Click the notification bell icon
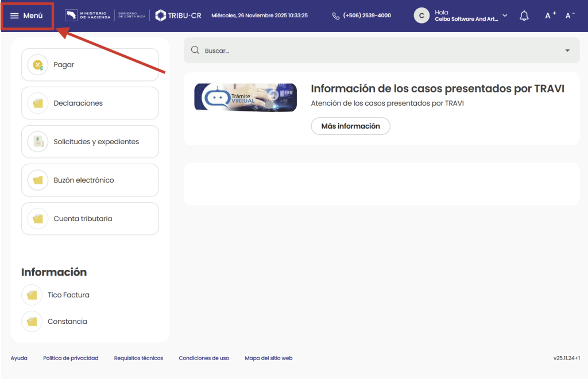Viewport: 588px width, 379px height. pyautogui.click(x=524, y=16)
